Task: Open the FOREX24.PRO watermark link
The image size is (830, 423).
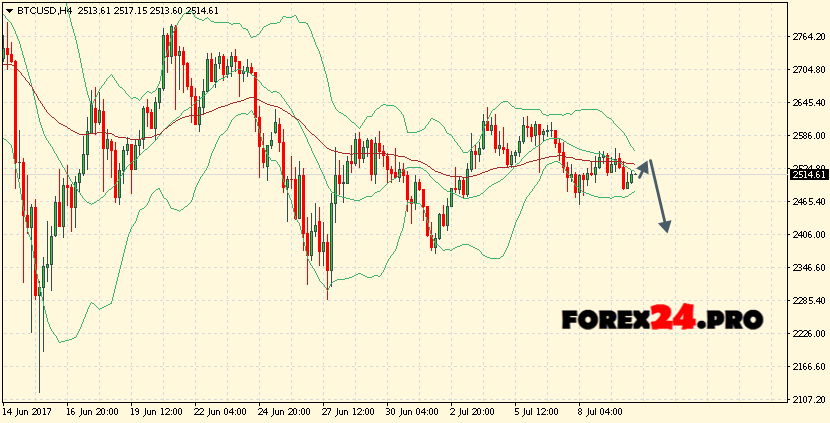Action: click(x=662, y=320)
